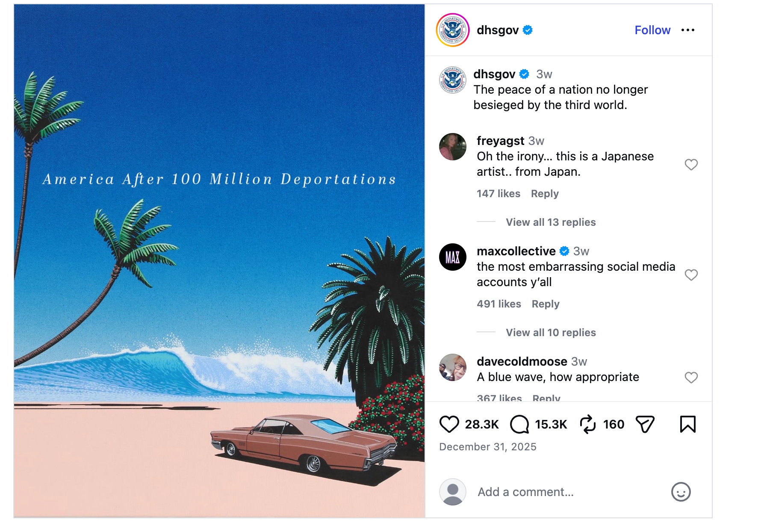Viewport: 767px width, 532px height.
Task: Like the post with heart icon
Action: tap(449, 424)
